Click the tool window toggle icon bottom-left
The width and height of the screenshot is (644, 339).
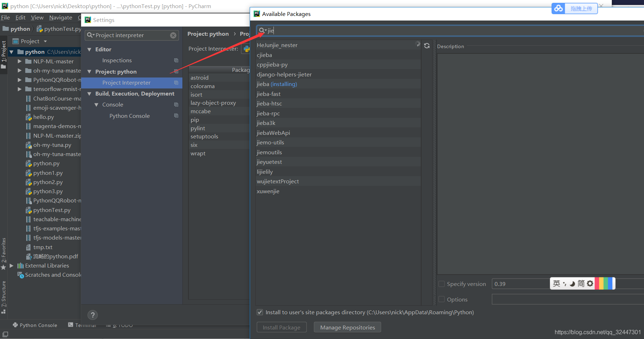(x=5, y=334)
